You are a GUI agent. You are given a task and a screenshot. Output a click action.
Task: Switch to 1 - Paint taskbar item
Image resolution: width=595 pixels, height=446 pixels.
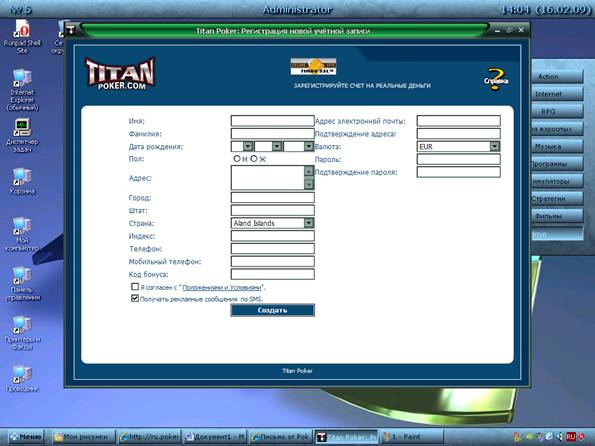tap(412, 437)
